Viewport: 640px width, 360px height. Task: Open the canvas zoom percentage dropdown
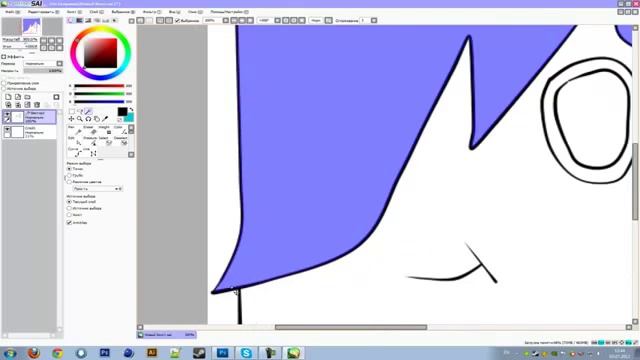pos(226,20)
